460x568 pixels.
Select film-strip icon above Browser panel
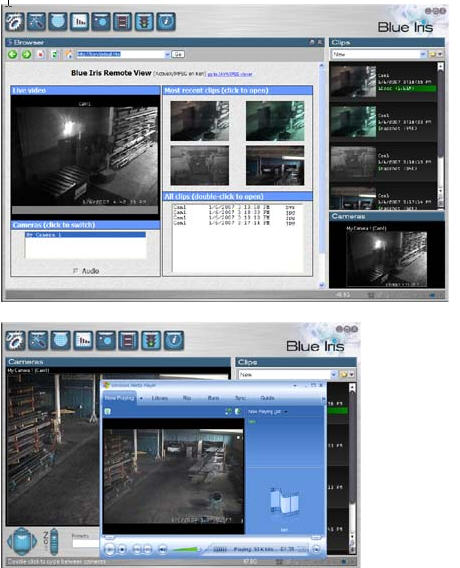tap(122, 21)
